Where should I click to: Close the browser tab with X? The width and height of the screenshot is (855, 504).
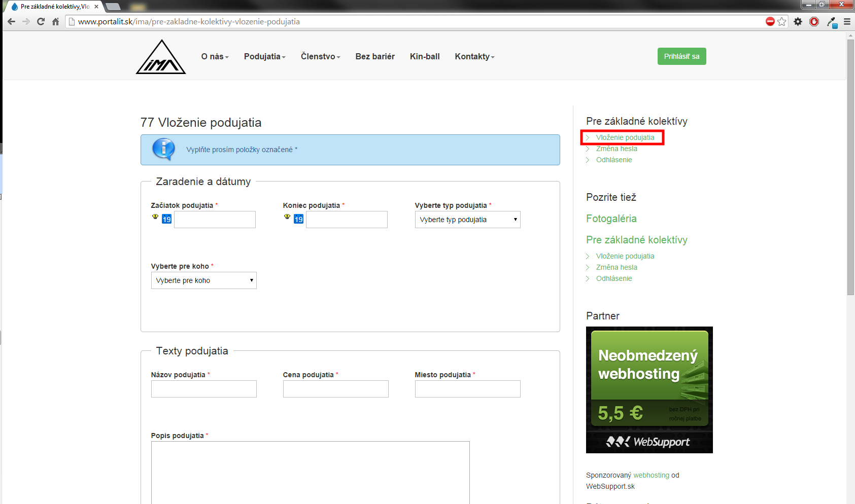(x=96, y=7)
